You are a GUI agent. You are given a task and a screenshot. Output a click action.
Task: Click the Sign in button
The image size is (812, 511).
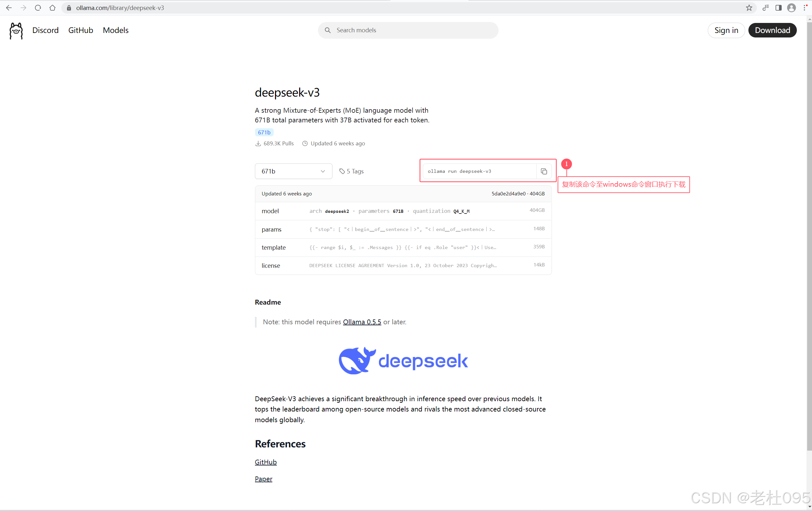pyautogui.click(x=726, y=30)
